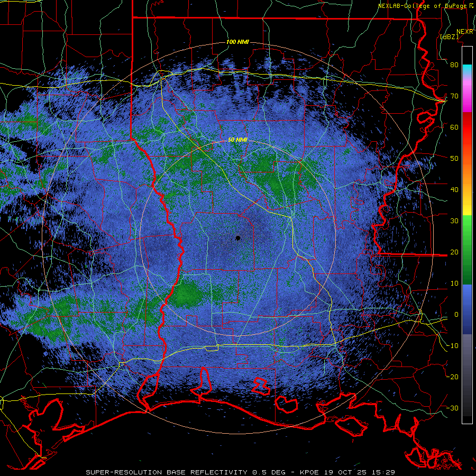
Task: Click the 'NEXR' label above the scale
Action: click(x=465, y=32)
